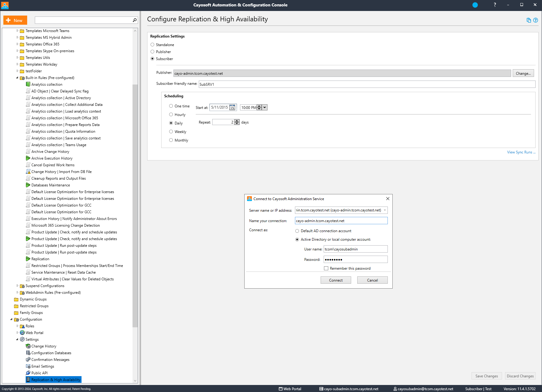542x392 pixels.
Task: Open the question mark help in title bar
Action: (495, 5)
